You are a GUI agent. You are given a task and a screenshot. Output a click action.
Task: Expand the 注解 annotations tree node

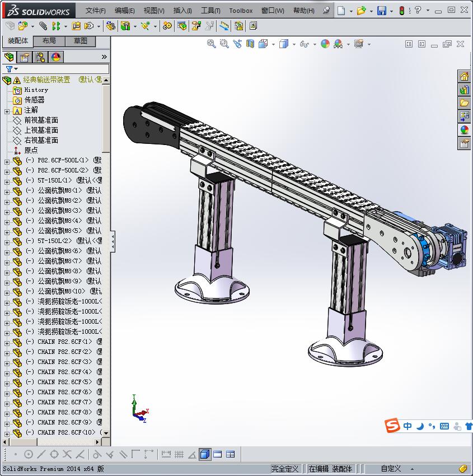[x=7, y=111]
